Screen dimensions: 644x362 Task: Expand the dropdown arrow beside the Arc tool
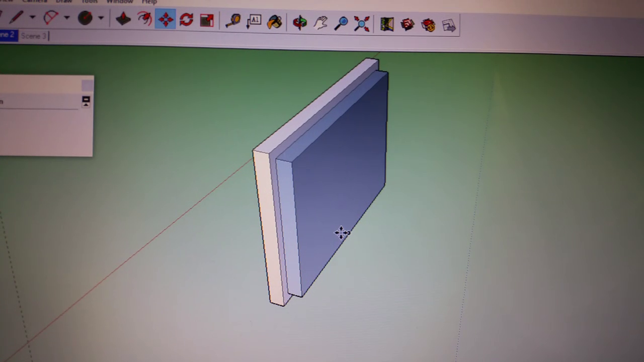[67, 18]
